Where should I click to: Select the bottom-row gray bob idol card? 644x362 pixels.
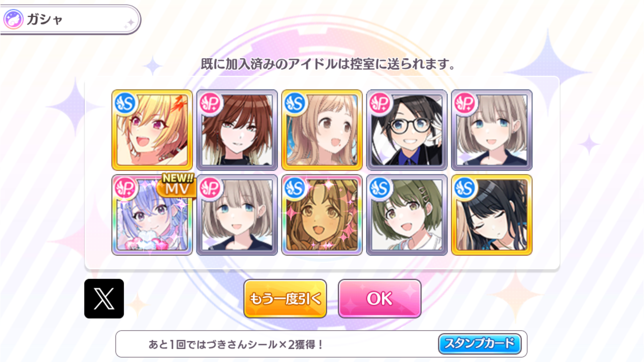237,215
